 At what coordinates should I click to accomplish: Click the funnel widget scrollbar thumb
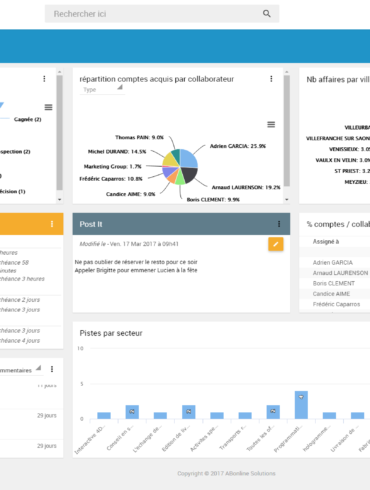(59, 132)
